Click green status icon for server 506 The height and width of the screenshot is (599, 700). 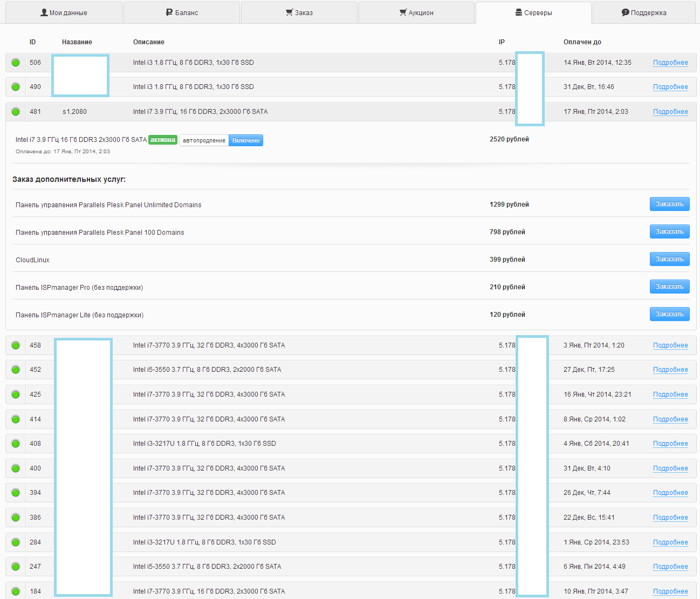pos(16,63)
